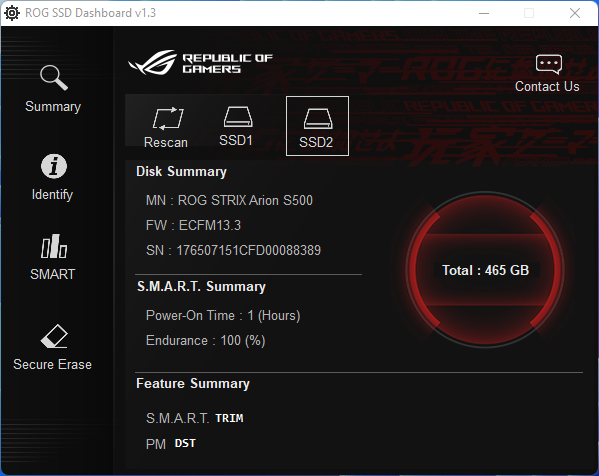This screenshot has width=599, height=476.
Task: Open the Summary magnifier icon
Action: (54, 78)
